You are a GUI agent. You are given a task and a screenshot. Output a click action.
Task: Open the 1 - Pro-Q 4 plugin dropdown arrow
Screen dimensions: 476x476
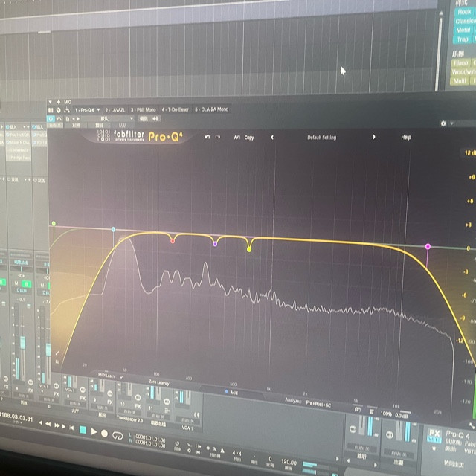pyautogui.click(x=98, y=110)
